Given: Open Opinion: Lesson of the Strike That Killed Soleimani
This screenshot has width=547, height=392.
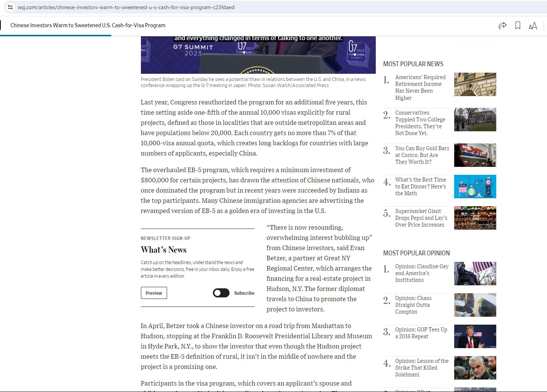Looking at the screenshot, I should [x=422, y=368].
